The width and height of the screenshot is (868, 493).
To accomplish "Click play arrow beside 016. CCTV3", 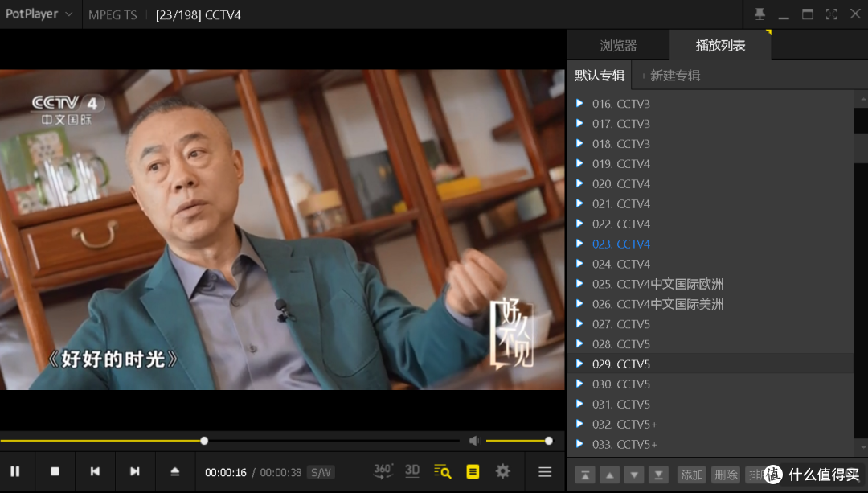I will [579, 103].
